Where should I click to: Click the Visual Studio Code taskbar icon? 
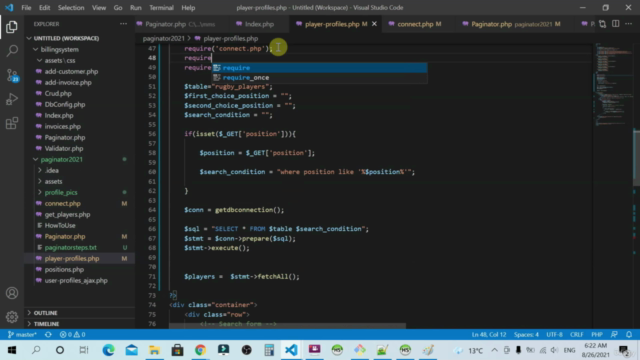point(291,350)
